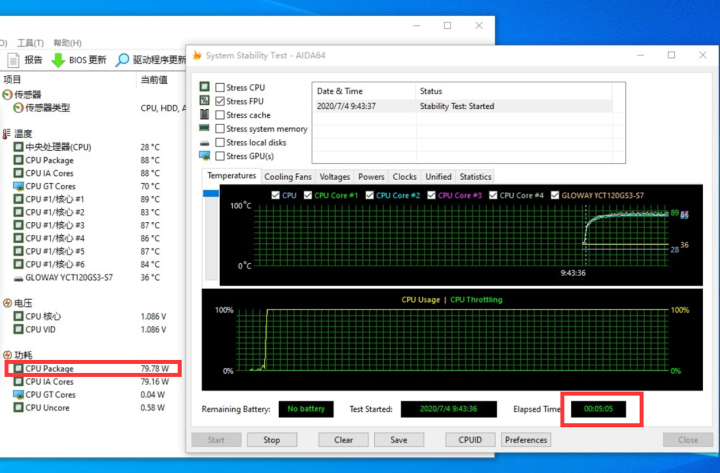The height and width of the screenshot is (473, 720).
Task: Enable the Stress CPU checkbox
Action: tap(220, 87)
